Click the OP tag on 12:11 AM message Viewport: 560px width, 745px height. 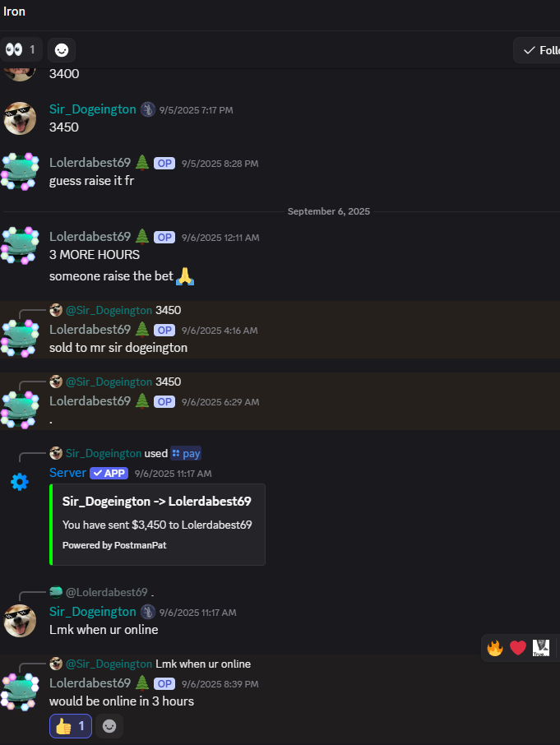[x=164, y=237]
